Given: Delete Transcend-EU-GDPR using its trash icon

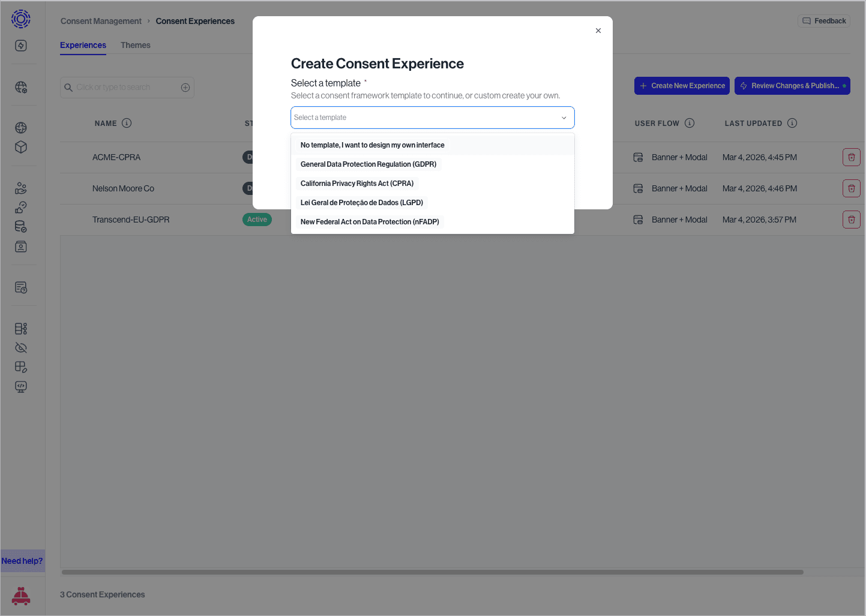Looking at the screenshot, I should (x=851, y=219).
